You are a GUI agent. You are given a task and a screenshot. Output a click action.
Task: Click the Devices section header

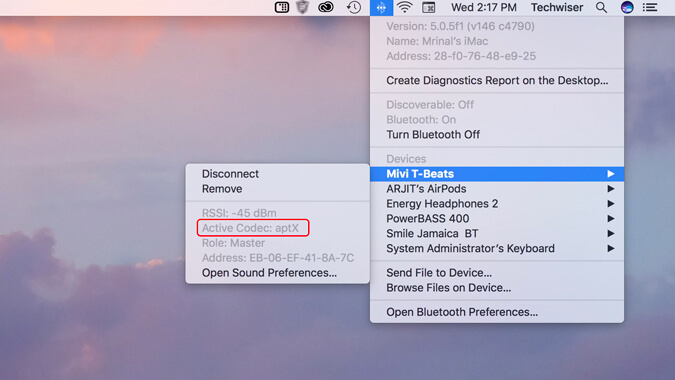[406, 159]
